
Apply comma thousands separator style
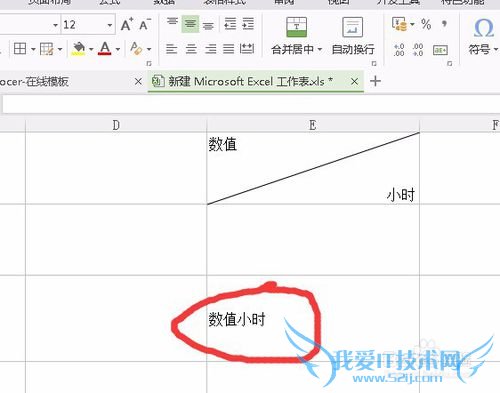point(444,24)
